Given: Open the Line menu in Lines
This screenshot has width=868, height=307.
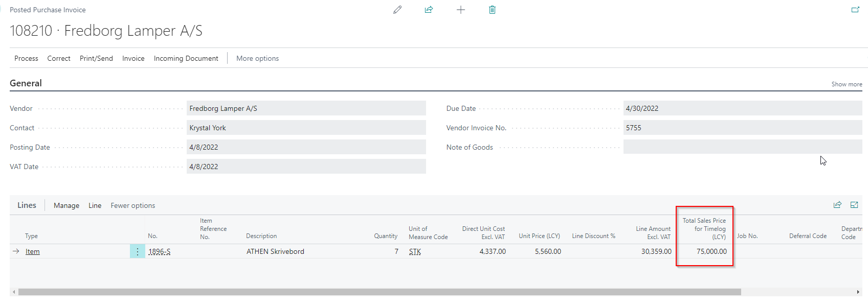Looking at the screenshot, I should point(95,205).
